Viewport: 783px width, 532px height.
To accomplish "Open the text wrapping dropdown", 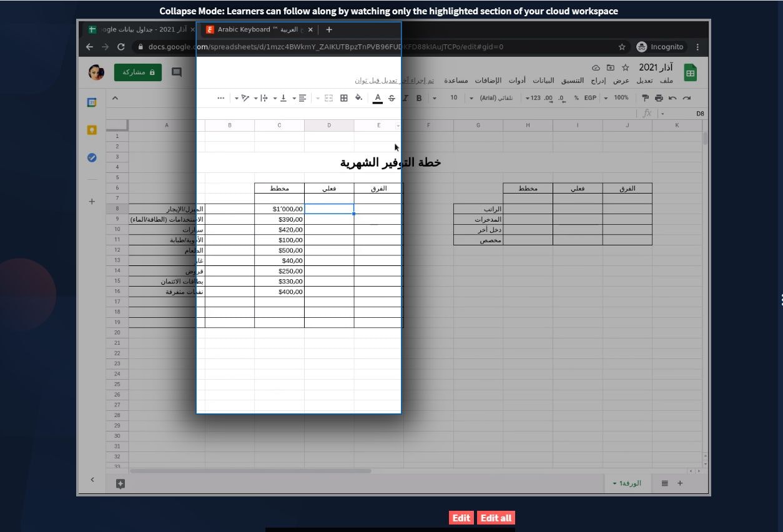I will [262, 98].
